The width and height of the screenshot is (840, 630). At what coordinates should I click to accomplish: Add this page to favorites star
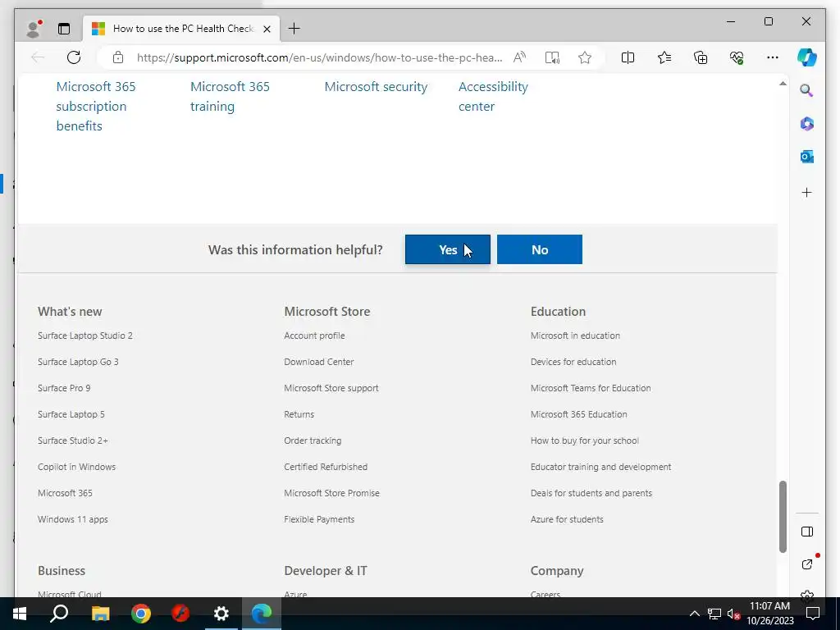pos(584,57)
